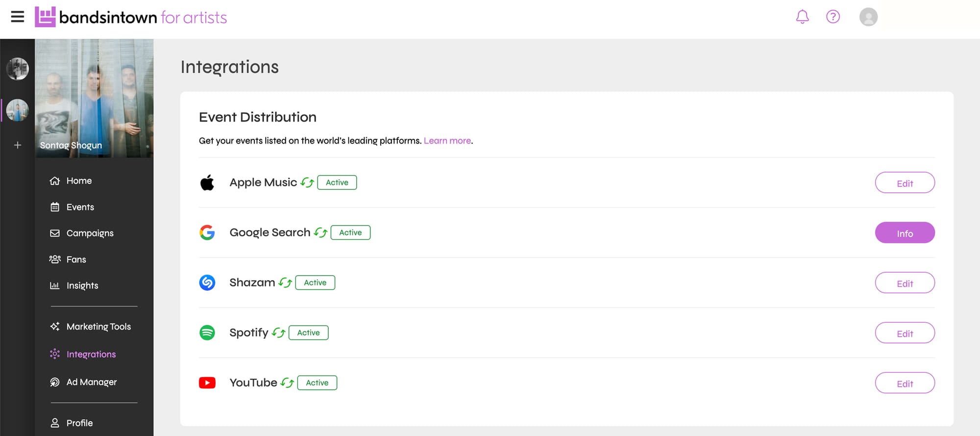Click the Bandsintown for artists logo
The image size is (980, 436).
131,17
